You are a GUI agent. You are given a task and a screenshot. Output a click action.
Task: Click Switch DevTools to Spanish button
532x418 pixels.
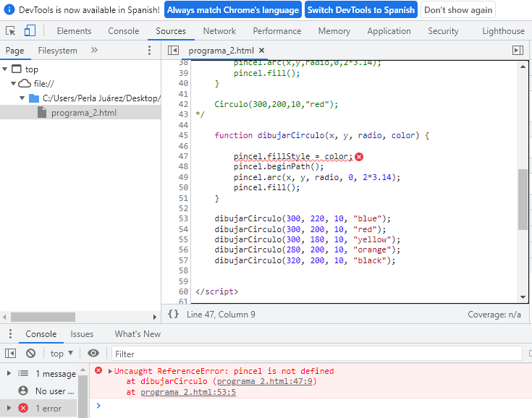coord(361,10)
